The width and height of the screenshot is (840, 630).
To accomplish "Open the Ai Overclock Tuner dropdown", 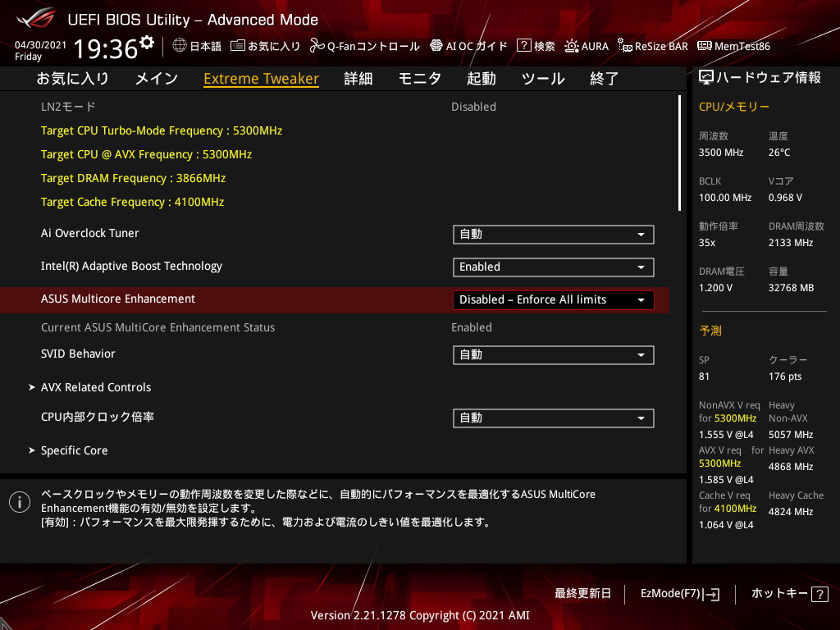I will coord(554,234).
